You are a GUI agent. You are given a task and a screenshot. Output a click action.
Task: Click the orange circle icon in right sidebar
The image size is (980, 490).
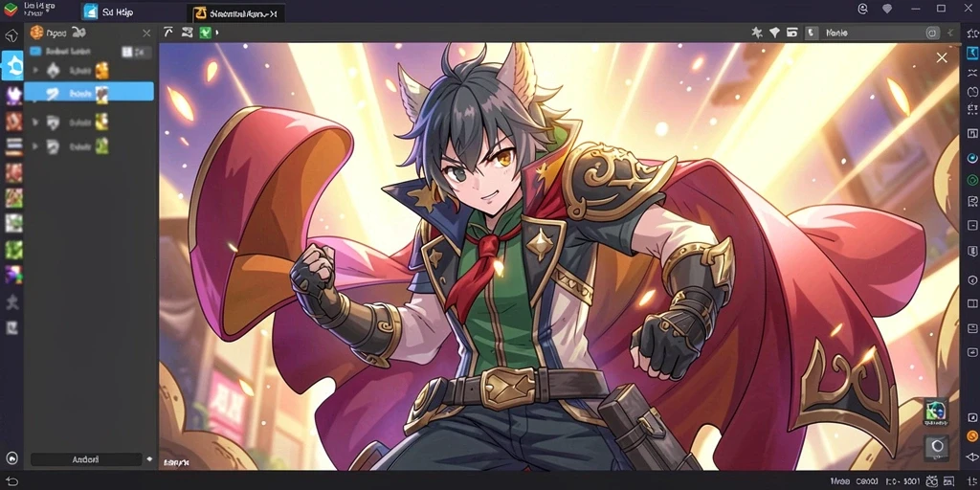pos(972,435)
